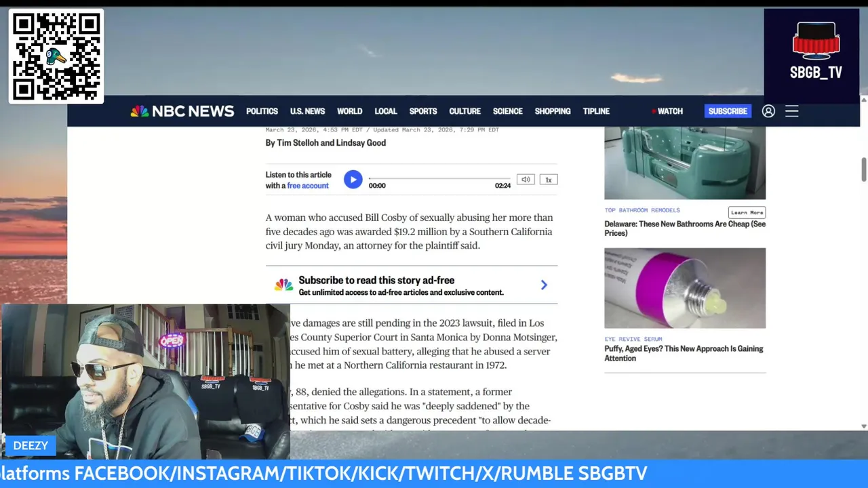868x488 pixels.
Task: Open the LOCAL section
Action: point(385,111)
